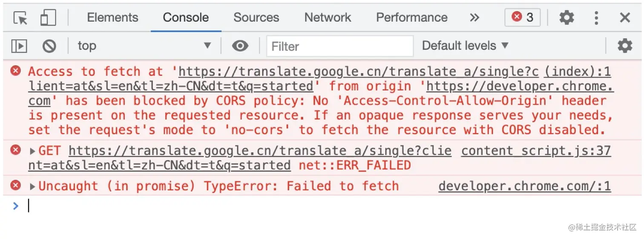This screenshot has height=239, width=644.
Task: Open the content_script.js:37 source link
Action: (x=536, y=151)
